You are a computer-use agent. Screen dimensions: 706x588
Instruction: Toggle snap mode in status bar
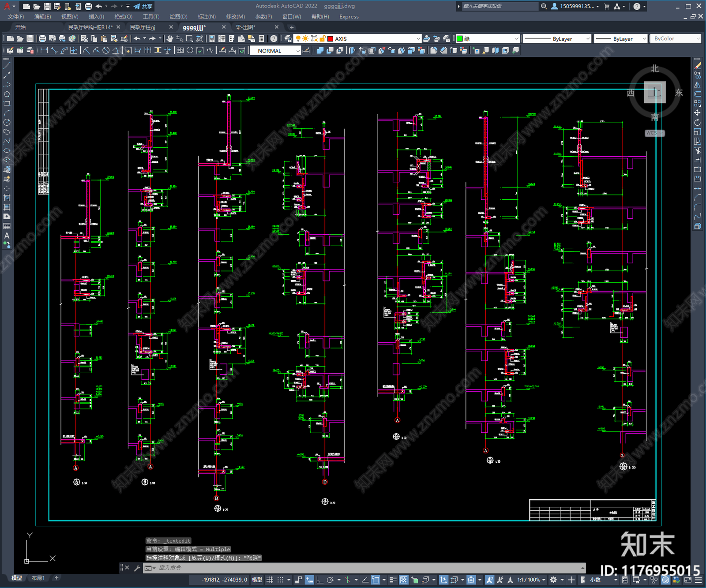pos(280,580)
